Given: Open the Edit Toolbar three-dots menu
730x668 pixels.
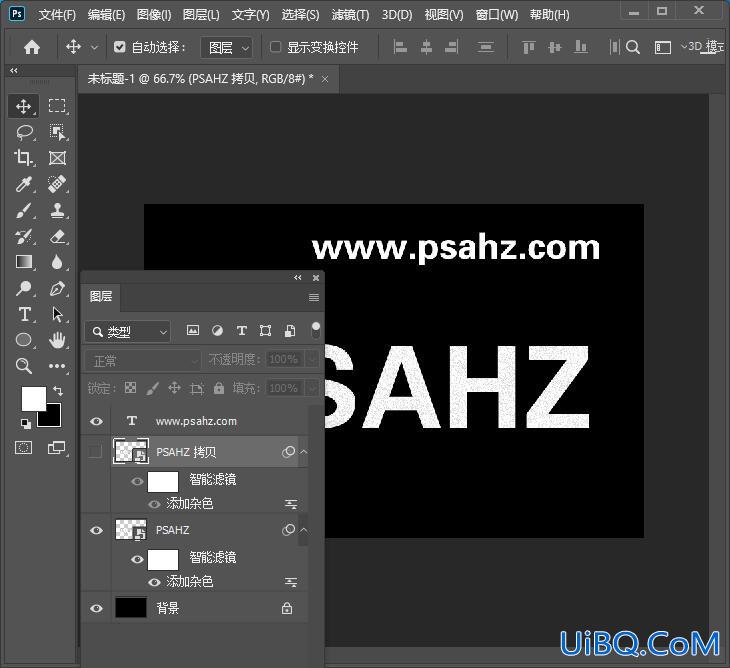Looking at the screenshot, I should tap(57, 366).
